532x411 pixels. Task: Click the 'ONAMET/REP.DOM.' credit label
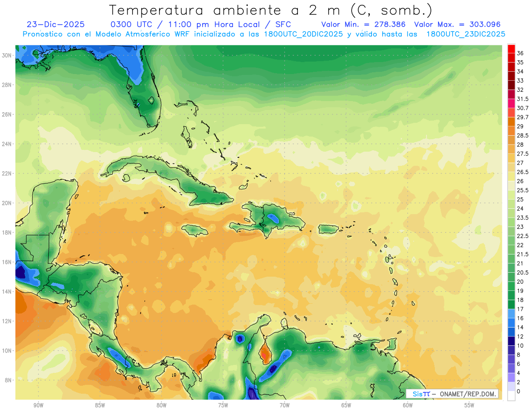469,394
